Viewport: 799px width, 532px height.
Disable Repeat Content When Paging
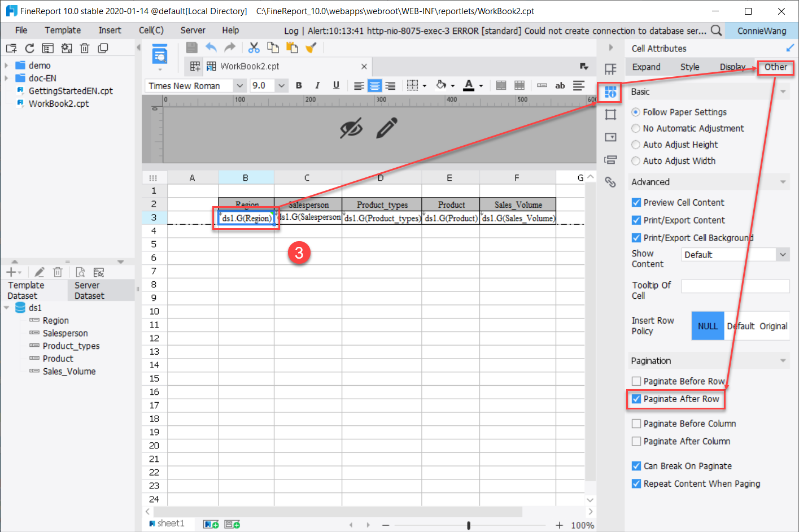tap(636, 483)
